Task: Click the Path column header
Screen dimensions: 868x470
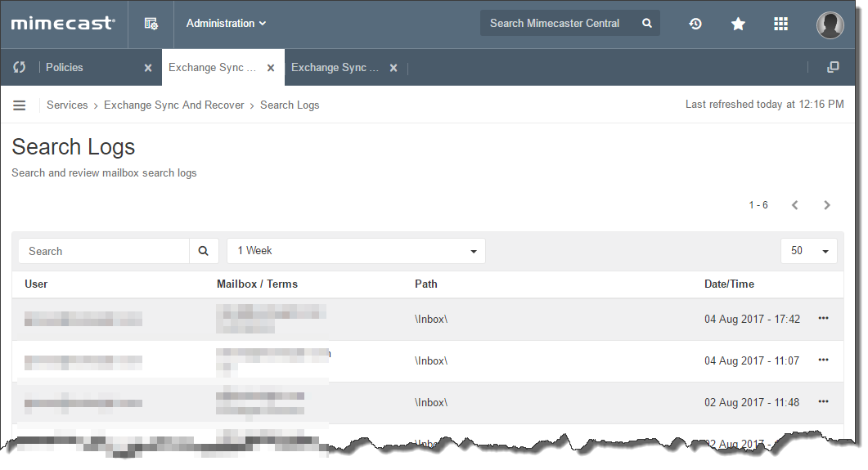Action: [425, 284]
